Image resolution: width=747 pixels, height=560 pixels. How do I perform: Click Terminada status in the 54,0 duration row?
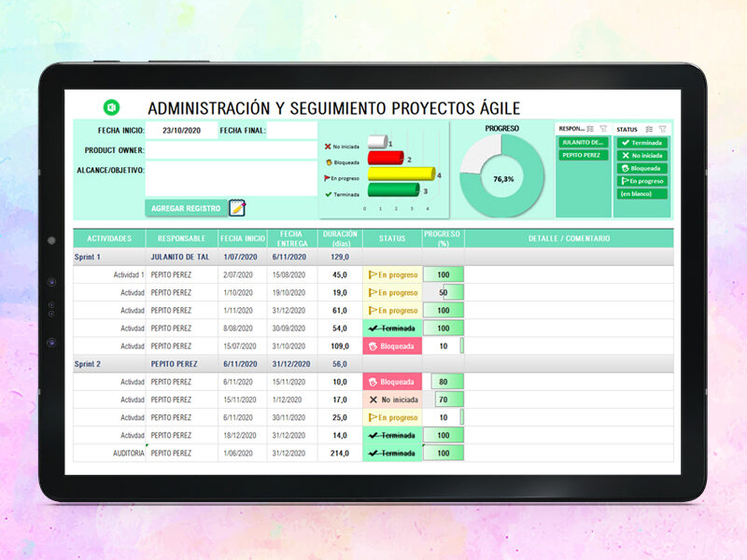tap(392, 329)
